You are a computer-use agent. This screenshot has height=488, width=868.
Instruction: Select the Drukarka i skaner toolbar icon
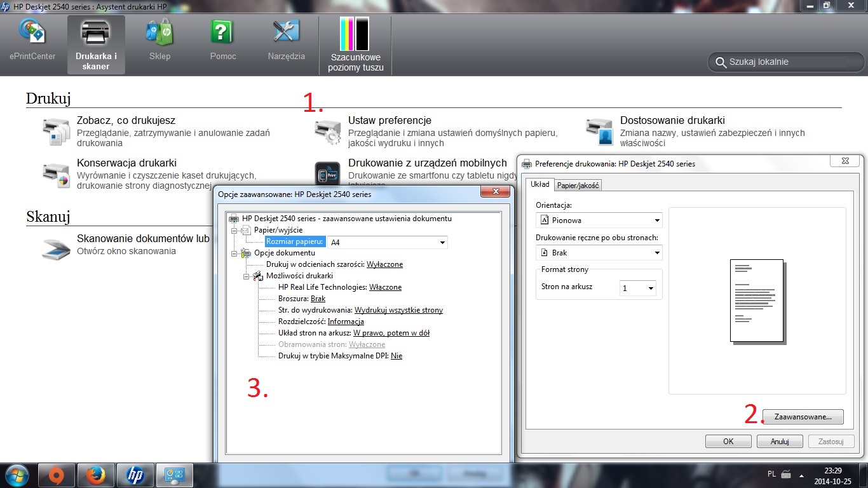96,44
